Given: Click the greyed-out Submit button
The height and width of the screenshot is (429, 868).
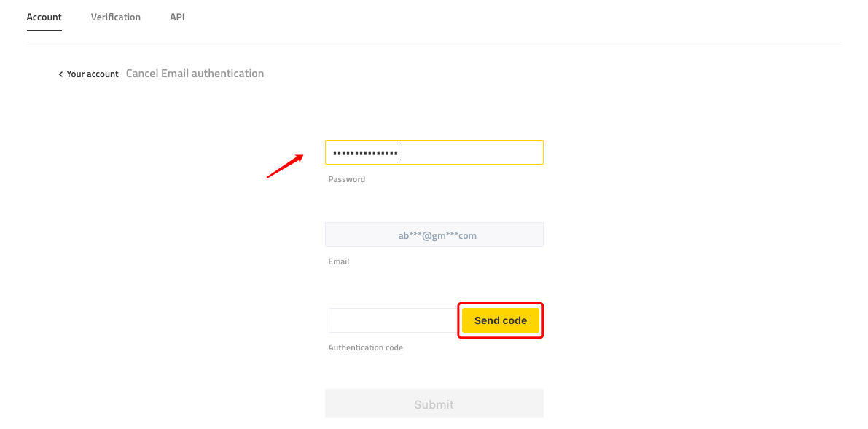Looking at the screenshot, I should [434, 404].
